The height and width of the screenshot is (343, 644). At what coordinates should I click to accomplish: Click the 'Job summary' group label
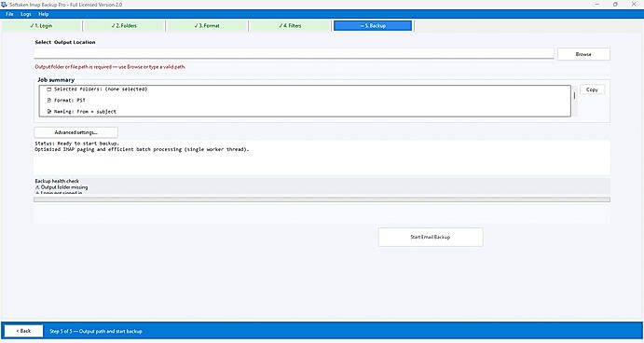click(x=56, y=80)
